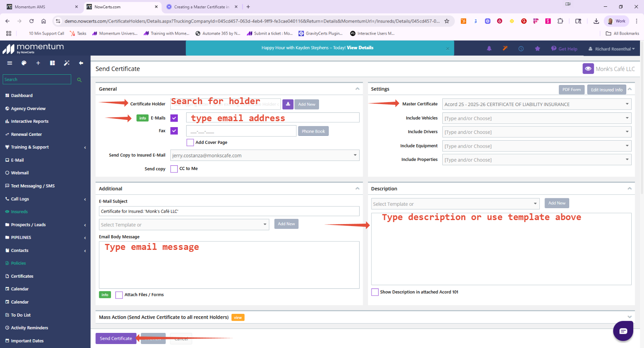The height and width of the screenshot is (348, 644).
Task: Click into the Email Body Message textarea
Action: [229, 265]
